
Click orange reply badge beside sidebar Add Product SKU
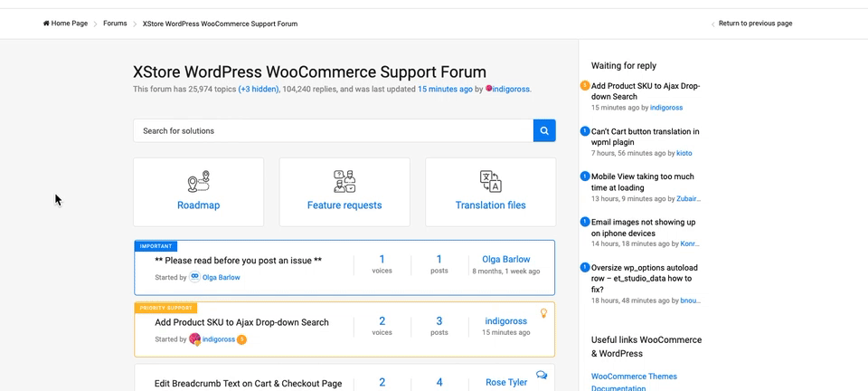(x=585, y=85)
